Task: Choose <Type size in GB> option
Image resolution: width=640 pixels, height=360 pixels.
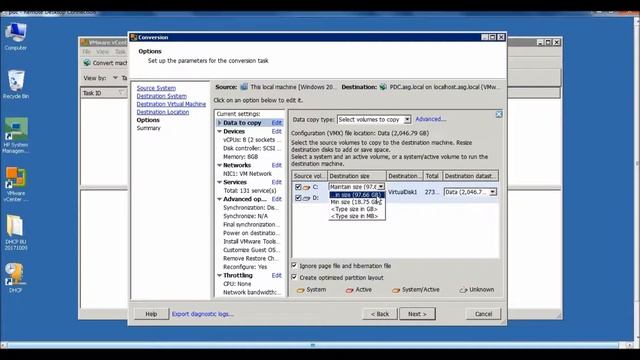Action: (357, 209)
